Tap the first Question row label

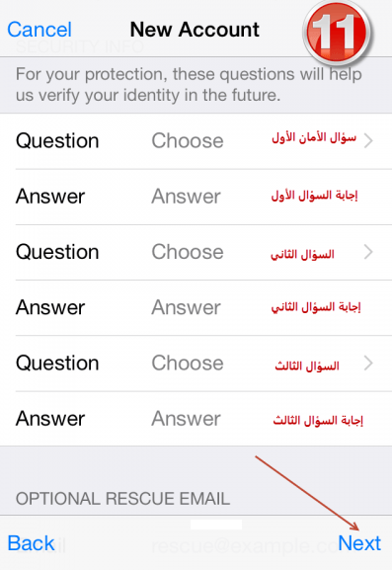pyautogui.click(x=57, y=141)
